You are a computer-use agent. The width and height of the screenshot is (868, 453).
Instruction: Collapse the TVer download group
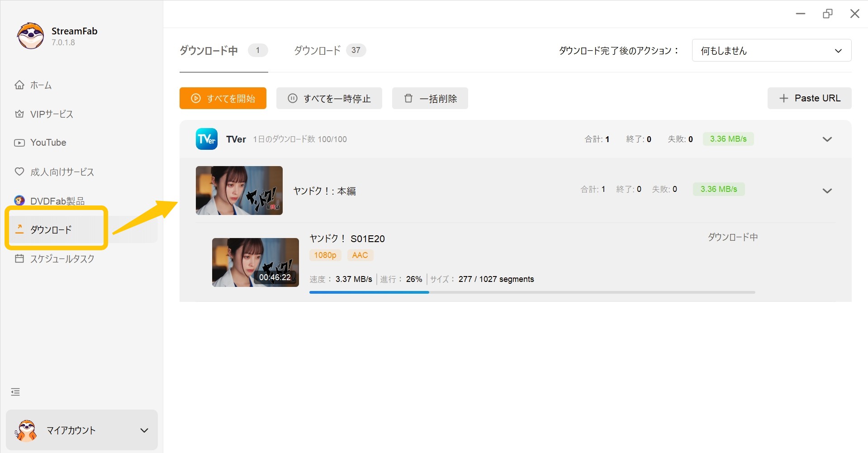(x=827, y=139)
